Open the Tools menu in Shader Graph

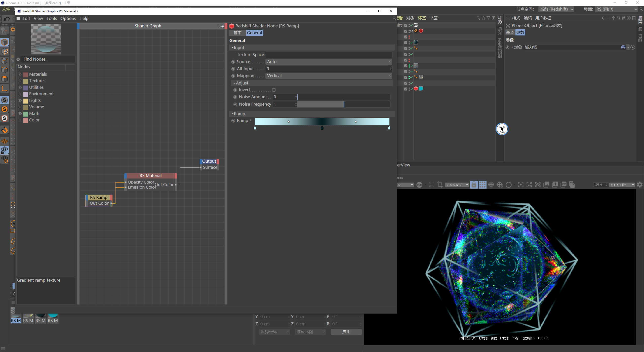coord(52,18)
